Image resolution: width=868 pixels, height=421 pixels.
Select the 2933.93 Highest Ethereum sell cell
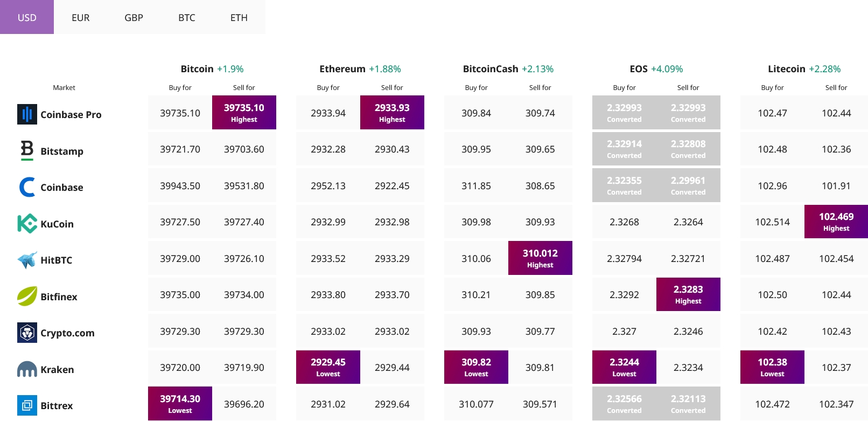(x=392, y=112)
